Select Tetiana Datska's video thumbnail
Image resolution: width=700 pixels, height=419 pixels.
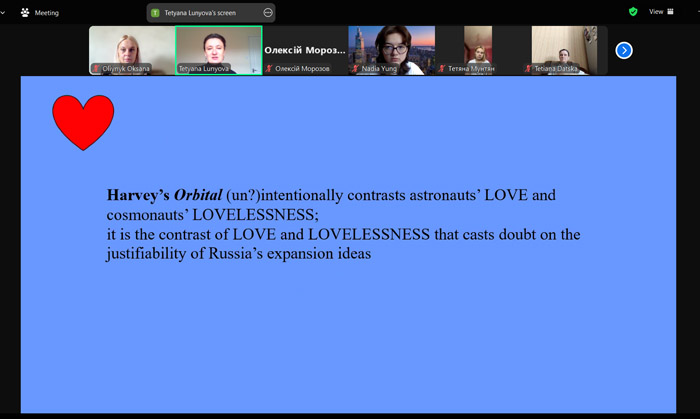[564, 48]
